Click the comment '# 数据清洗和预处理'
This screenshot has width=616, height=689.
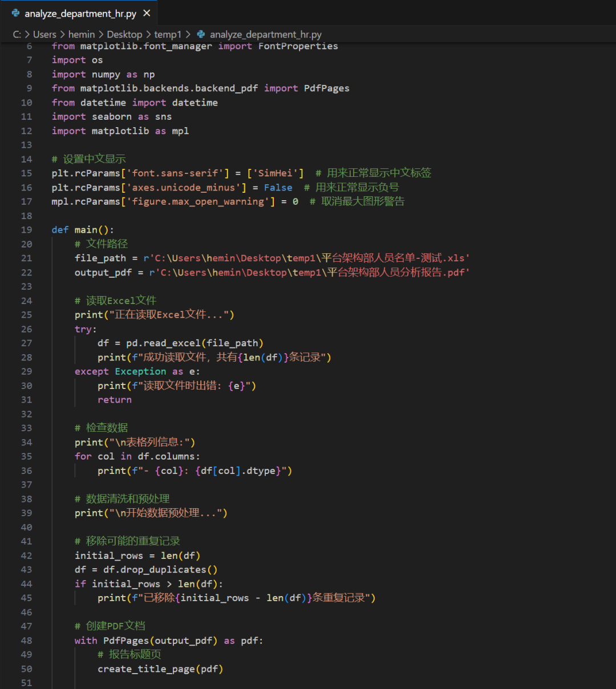tap(122, 499)
